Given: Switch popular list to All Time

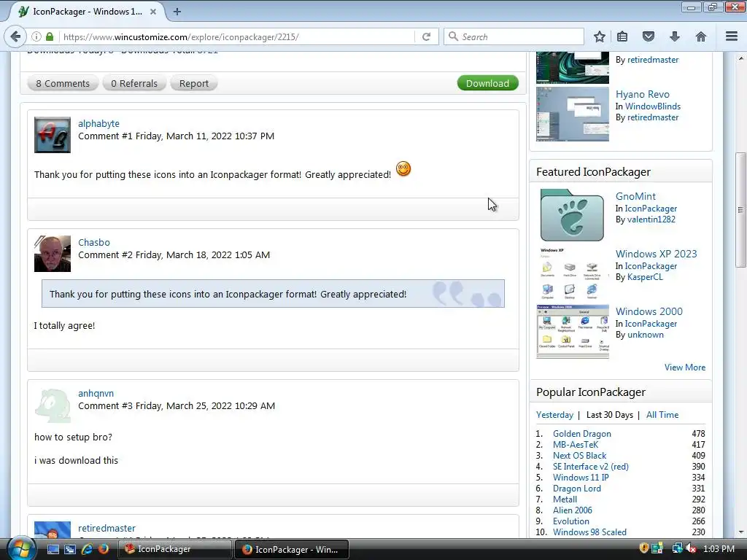Looking at the screenshot, I should 662,415.
